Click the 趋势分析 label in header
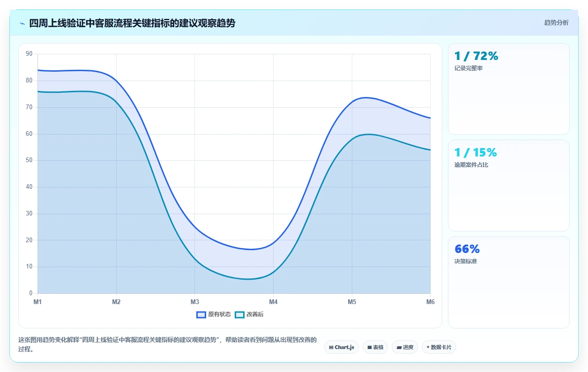Viewport: 588px width, 372px height. coord(556,22)
